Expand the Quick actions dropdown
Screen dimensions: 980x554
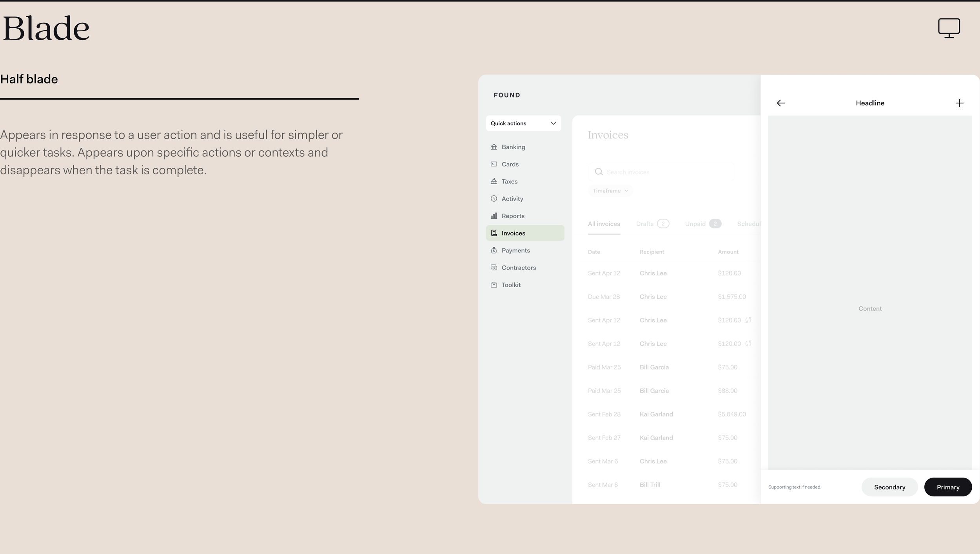pyautogui.click(x=523, y=123)
